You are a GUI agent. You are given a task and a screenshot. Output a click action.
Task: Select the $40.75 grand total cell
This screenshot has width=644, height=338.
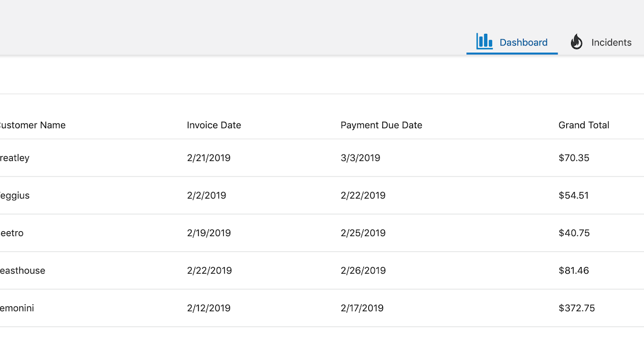pos(574,233)
